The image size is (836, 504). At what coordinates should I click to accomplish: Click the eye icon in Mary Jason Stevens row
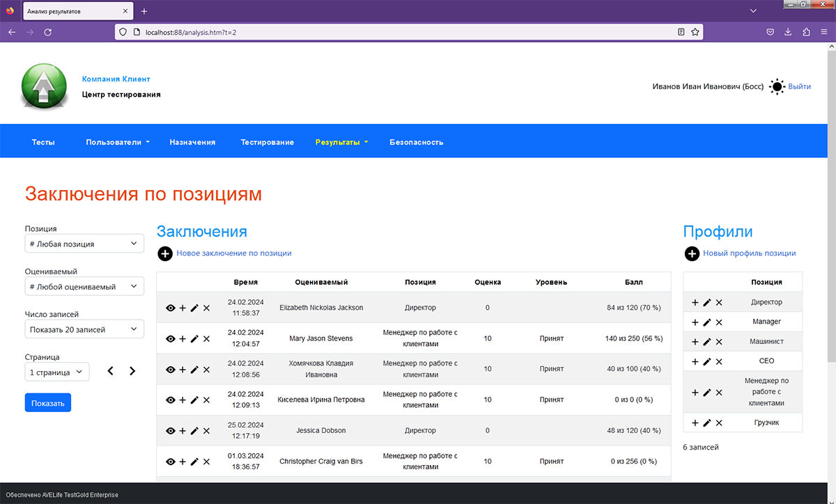171,339
